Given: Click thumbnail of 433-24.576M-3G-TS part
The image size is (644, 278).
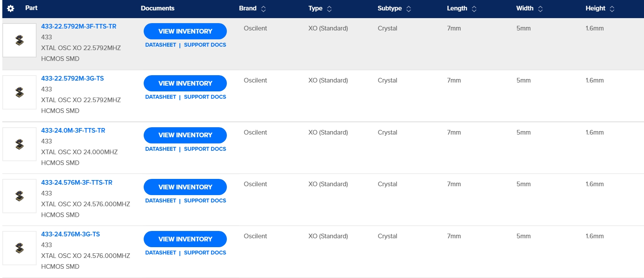Looking at the screenshot, I should tap(20, 248).
